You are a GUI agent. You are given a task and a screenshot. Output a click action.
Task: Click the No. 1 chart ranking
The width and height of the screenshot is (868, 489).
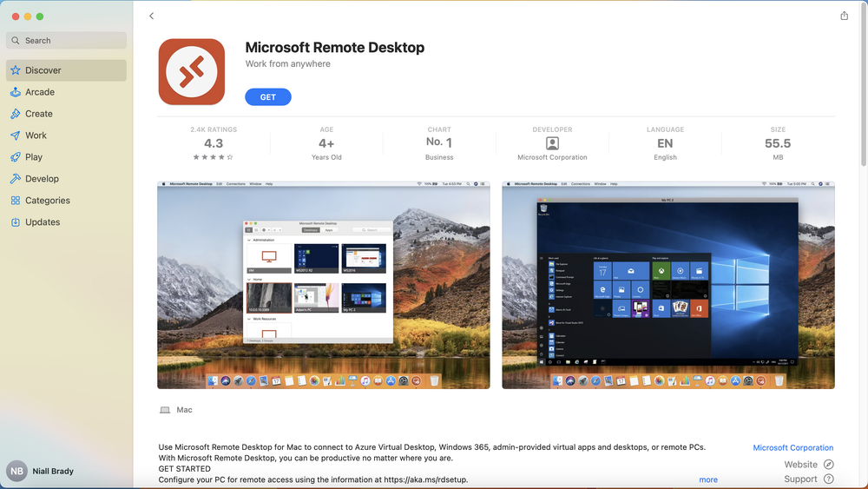(x=439, y=142)
